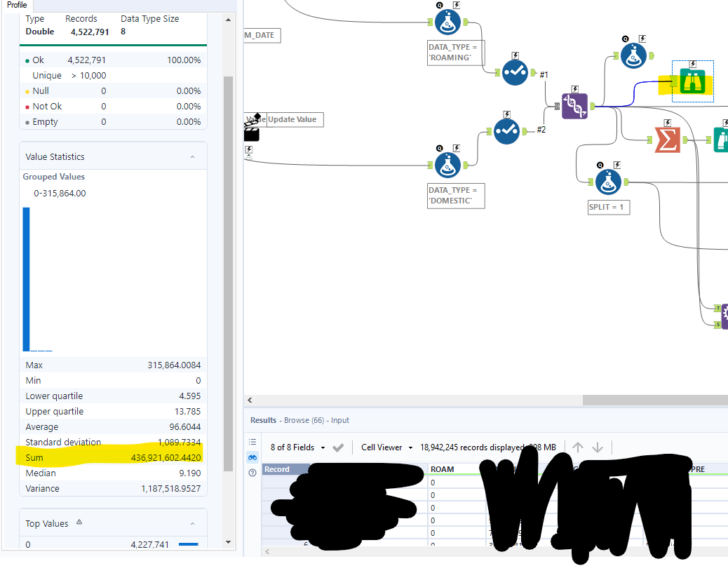
Task: Click the checkmark apply button beside Fields dropdown
Action: click(x=338, y=447)
